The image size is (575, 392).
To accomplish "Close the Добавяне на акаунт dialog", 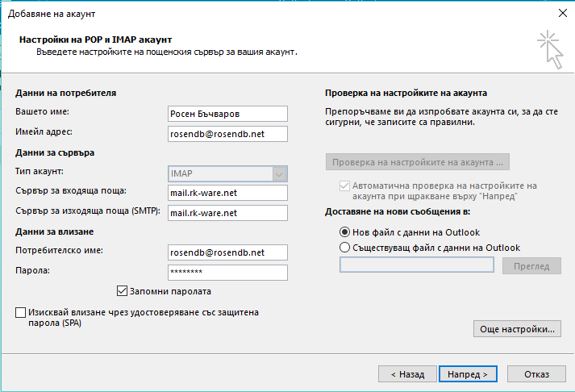I will (x=563, y=13).
